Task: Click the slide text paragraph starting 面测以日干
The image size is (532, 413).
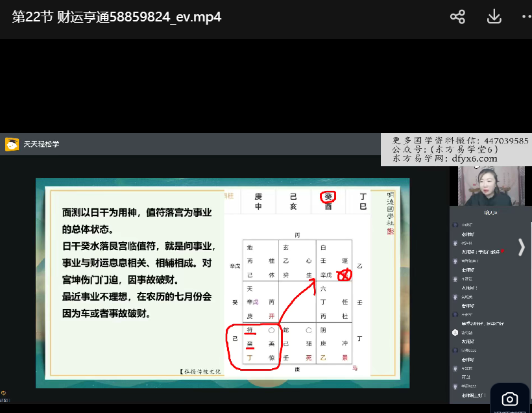Action: coord(136,221)
